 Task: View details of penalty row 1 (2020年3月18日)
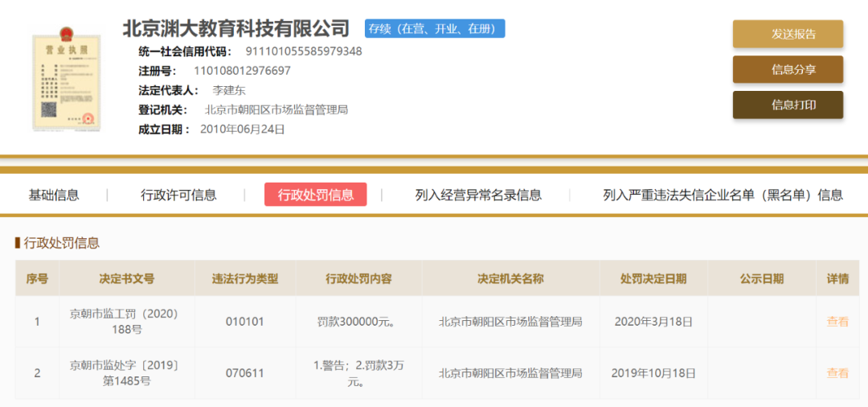point(837,321)
